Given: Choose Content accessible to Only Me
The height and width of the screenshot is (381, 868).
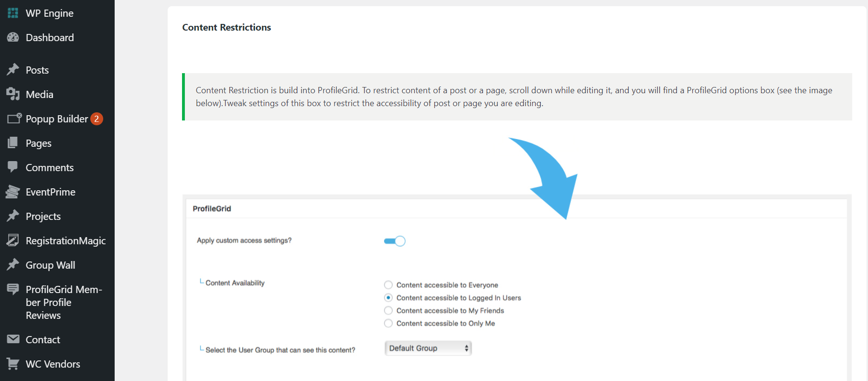Looking at the screenshot, I should click(388, 324).
